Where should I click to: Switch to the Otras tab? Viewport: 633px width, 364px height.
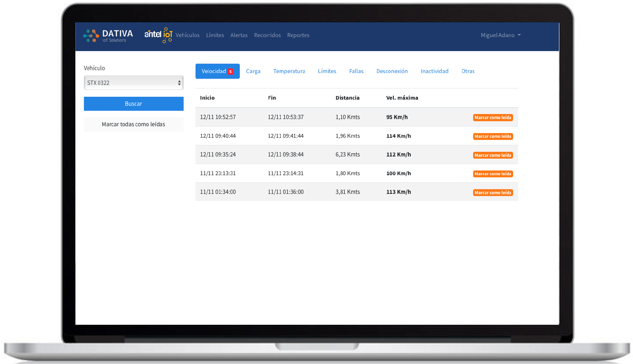click(468, 71)
